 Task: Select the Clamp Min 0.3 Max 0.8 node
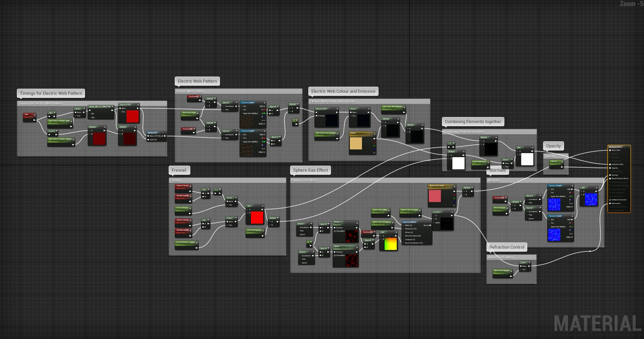click(x=100, y=107)
